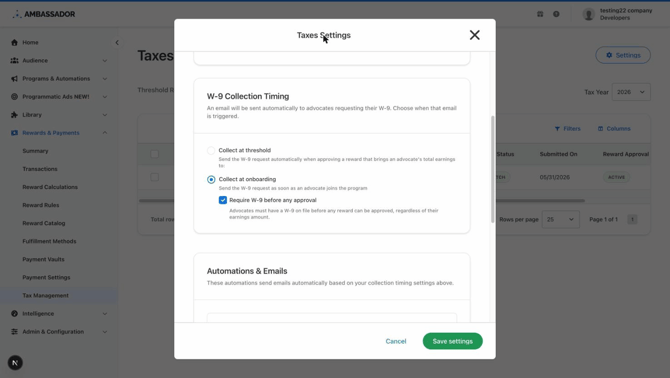The width and height of the screenshot is (670, 378).
Task: Close the Taxes Settings dialog
Action: tap(474, 35)
